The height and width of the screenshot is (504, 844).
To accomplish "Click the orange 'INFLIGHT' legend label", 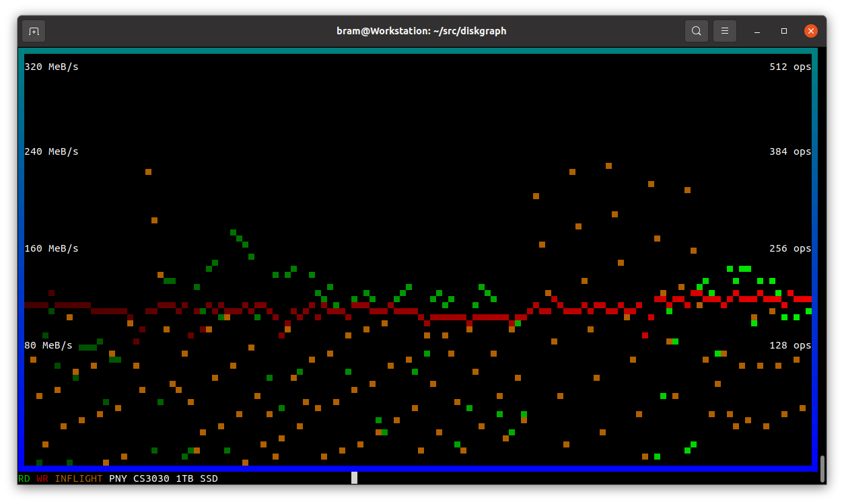I will [x=79, y=478].
